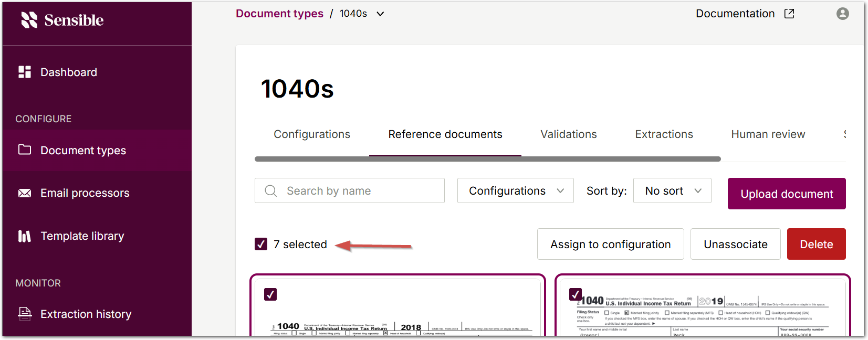Image resolution: width=868 pixels, height=340 pixels.
Task: Switch to the Validations tab
Action: tap(569, 134)
